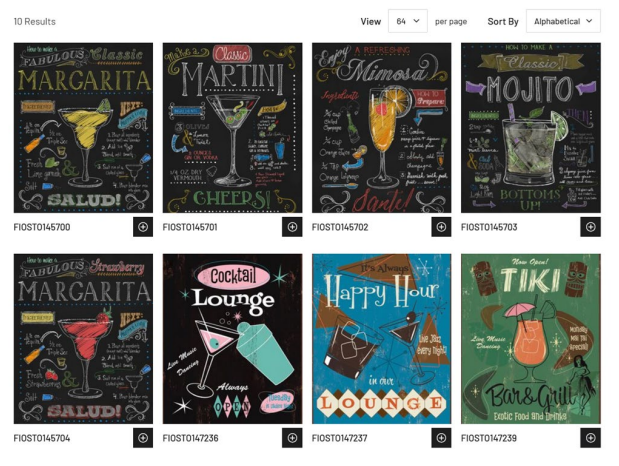Click plus icon beside FIOST0145703
The image size is (619, 466).
click(590, 227)
